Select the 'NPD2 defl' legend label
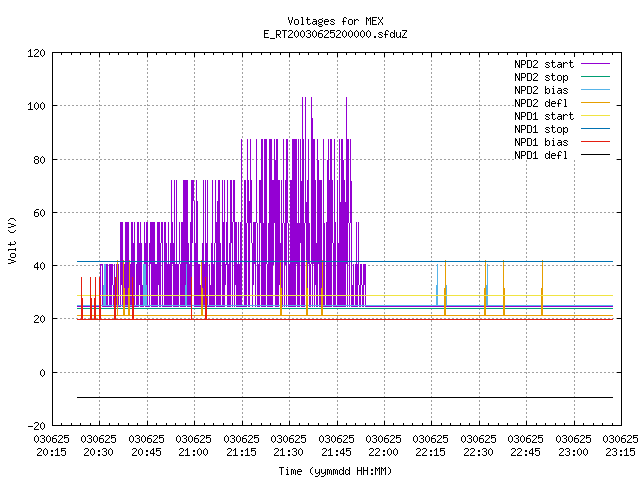640x480 pixels. click(x=541, y=103)
